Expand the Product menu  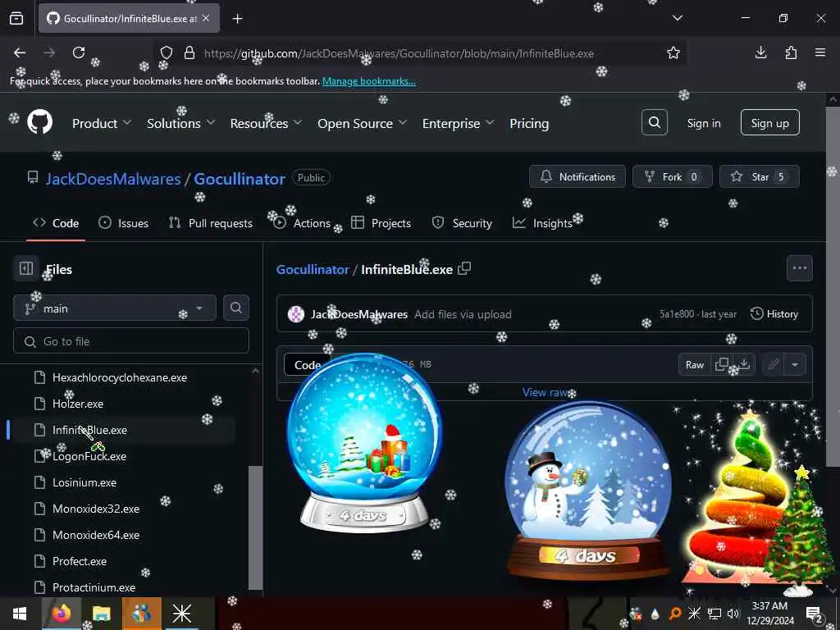102,123
